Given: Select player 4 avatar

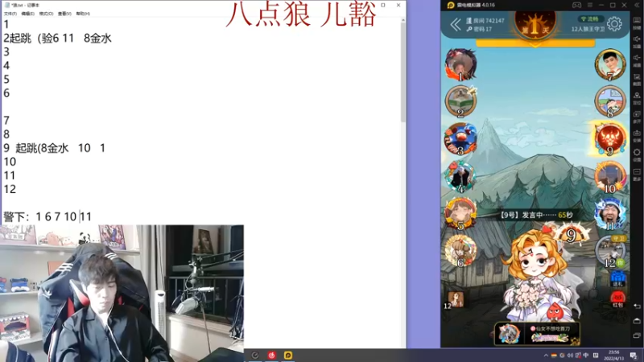Looking at the screenshot, I should click(460, 176).
